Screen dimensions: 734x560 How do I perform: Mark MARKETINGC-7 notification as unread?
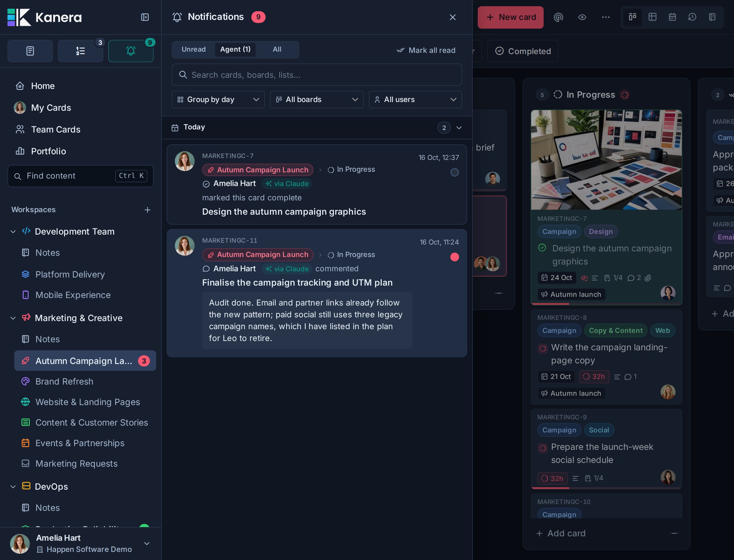(x=454, y=172)
